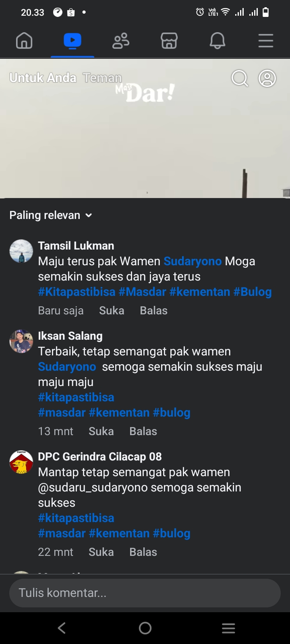Switch to the Teman tab
This screenshot has height=644, width=290.
[102, 78]
